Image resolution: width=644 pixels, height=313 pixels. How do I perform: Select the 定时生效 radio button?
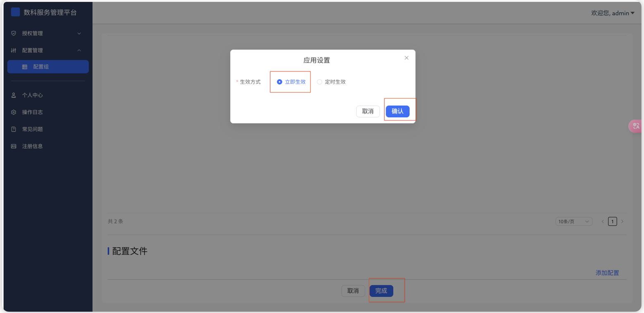319,81
